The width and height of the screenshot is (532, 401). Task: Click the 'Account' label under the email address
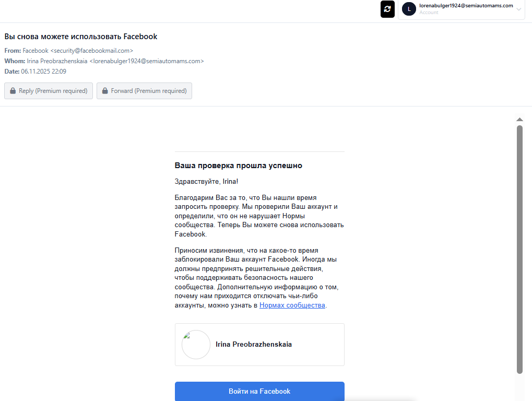pyautogui.click(x=429, y=13)
